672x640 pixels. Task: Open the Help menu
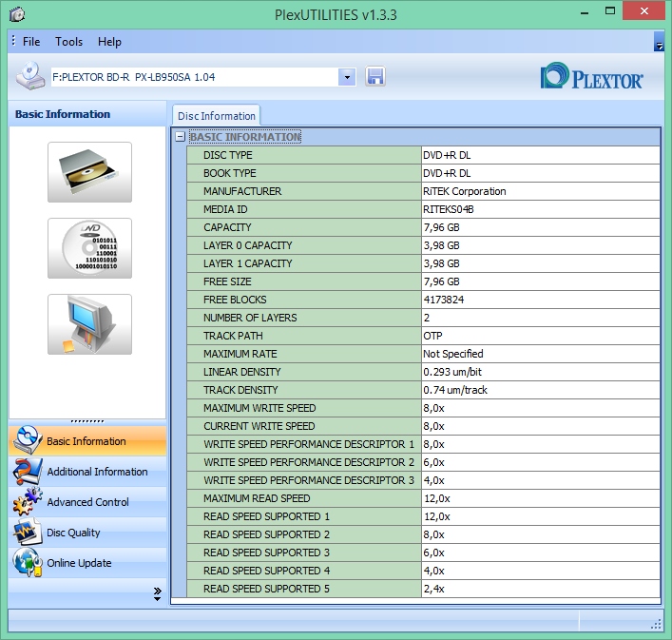pyautogui.click(x=109, y=42)
